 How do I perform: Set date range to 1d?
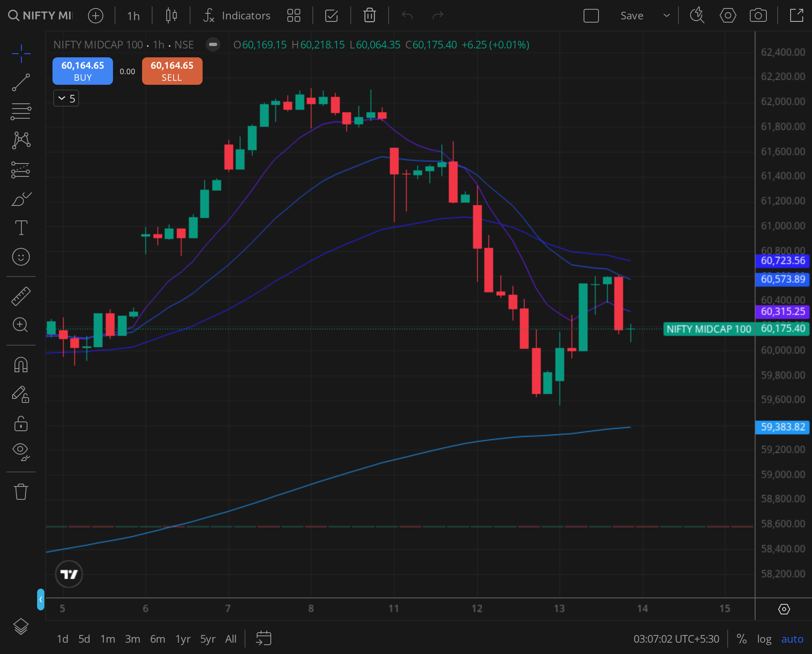[x=63, y=639]
